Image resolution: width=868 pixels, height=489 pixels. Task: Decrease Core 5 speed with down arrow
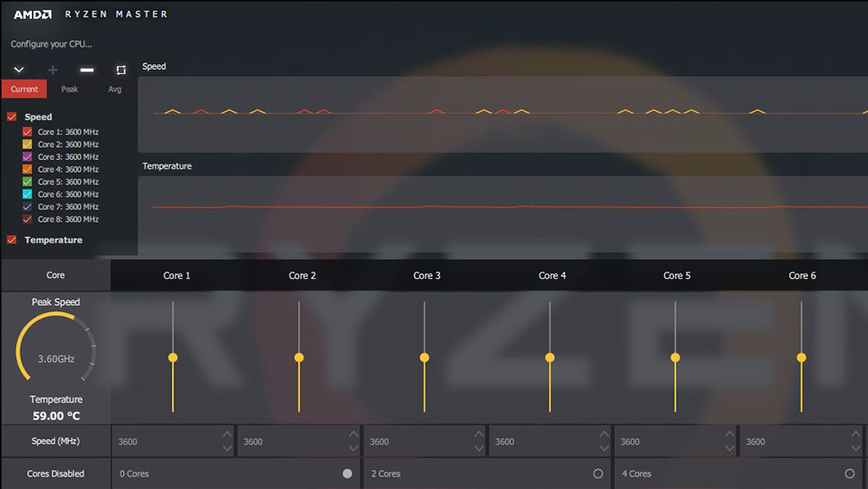[x=729, y=449]
